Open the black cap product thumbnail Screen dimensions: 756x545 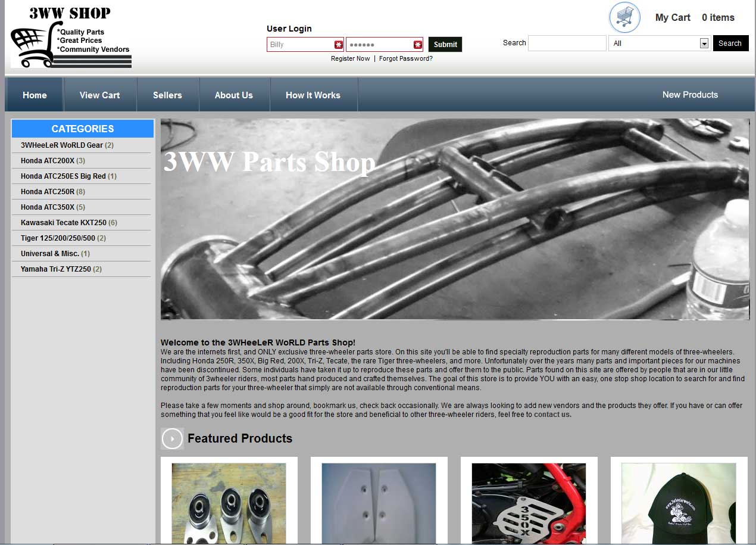click(679, 503)
